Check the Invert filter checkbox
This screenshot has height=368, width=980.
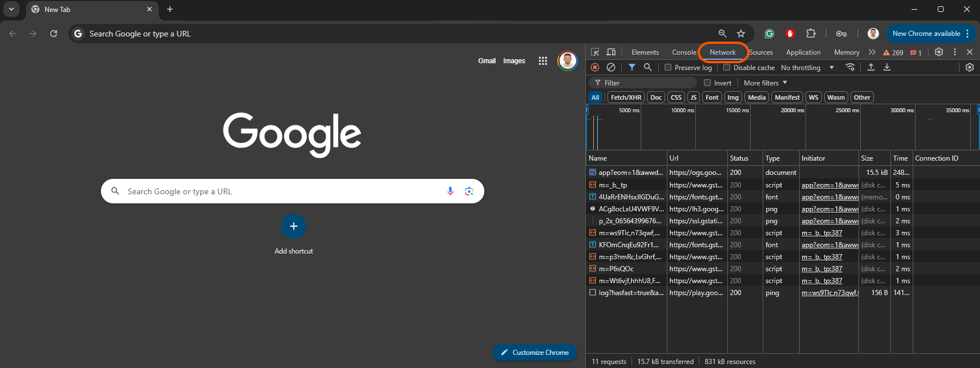pos(707,83)
